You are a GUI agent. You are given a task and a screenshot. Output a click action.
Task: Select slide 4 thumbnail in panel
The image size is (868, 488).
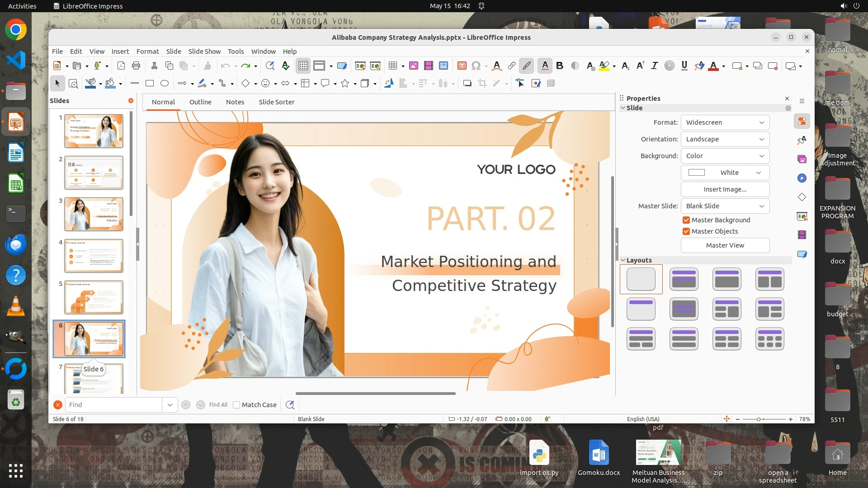(x=94, y=256)
